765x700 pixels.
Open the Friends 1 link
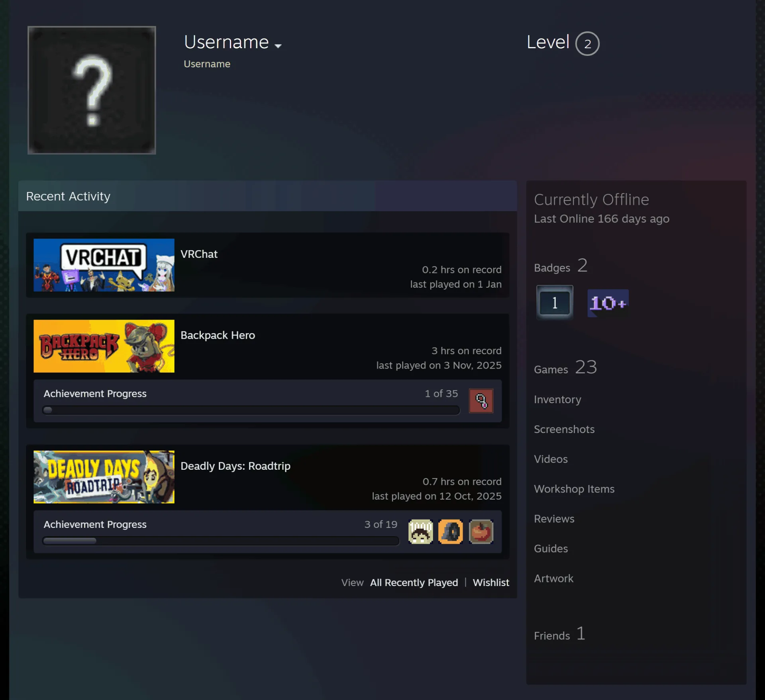click(x=560, y=634)
